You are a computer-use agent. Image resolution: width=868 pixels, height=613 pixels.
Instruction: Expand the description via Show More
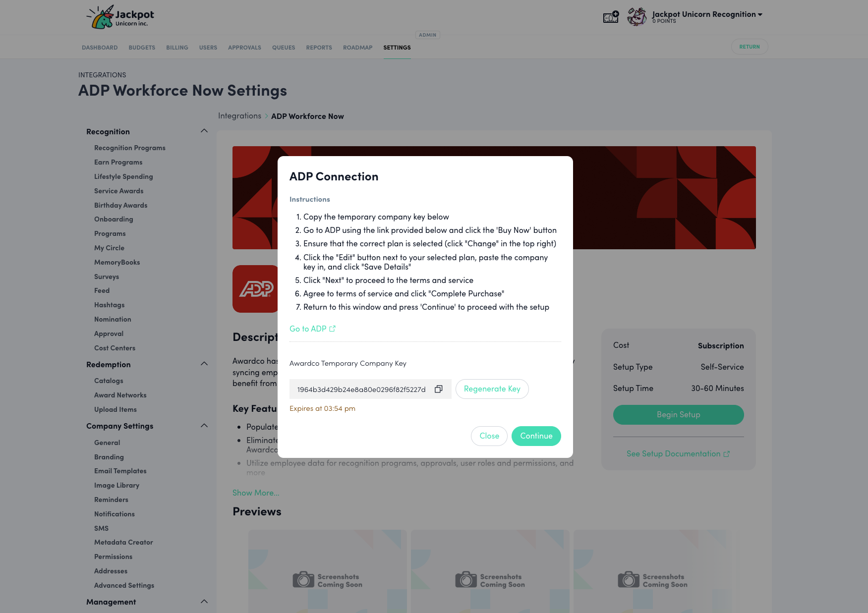click(256, 492)
